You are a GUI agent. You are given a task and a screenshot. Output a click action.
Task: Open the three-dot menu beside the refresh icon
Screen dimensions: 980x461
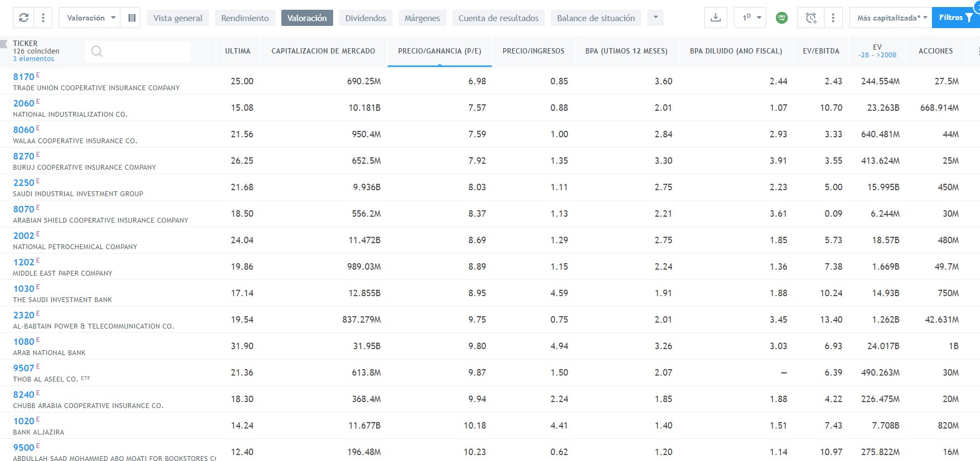tap(43, 18)
